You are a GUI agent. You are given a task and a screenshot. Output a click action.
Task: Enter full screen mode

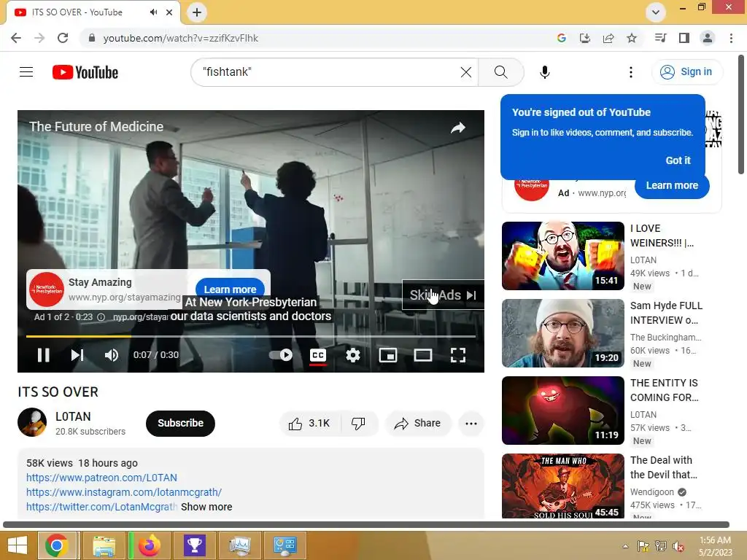tap(458, 355)
